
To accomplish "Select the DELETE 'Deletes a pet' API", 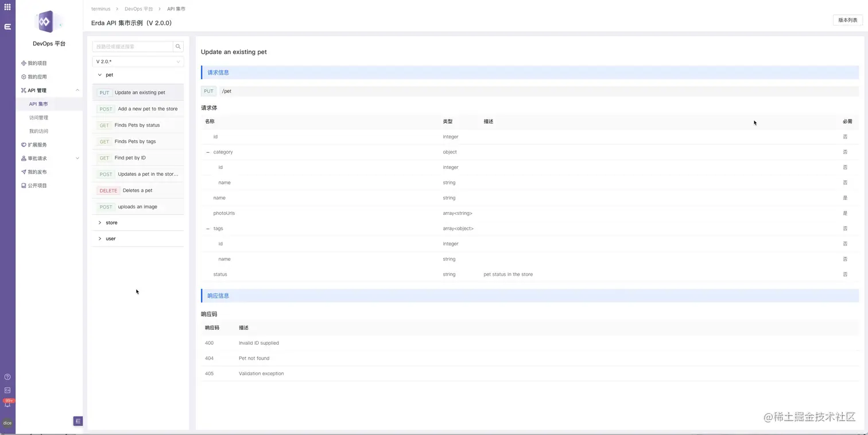I will click(138, 190).
